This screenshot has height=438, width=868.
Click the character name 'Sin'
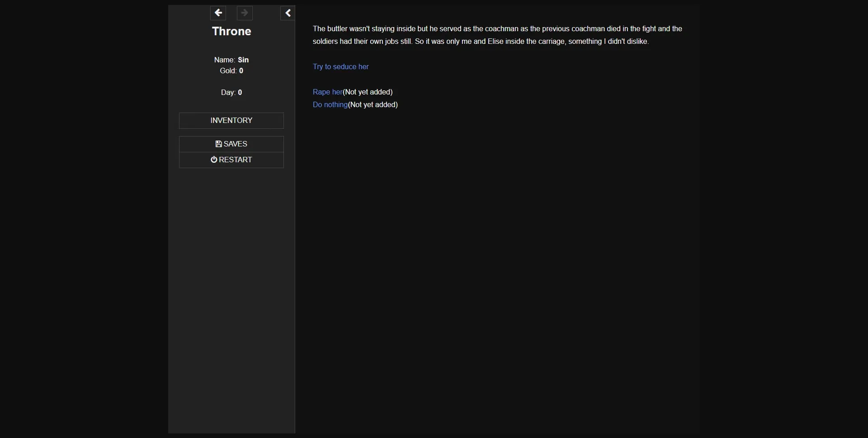click(x=244, y=60)
